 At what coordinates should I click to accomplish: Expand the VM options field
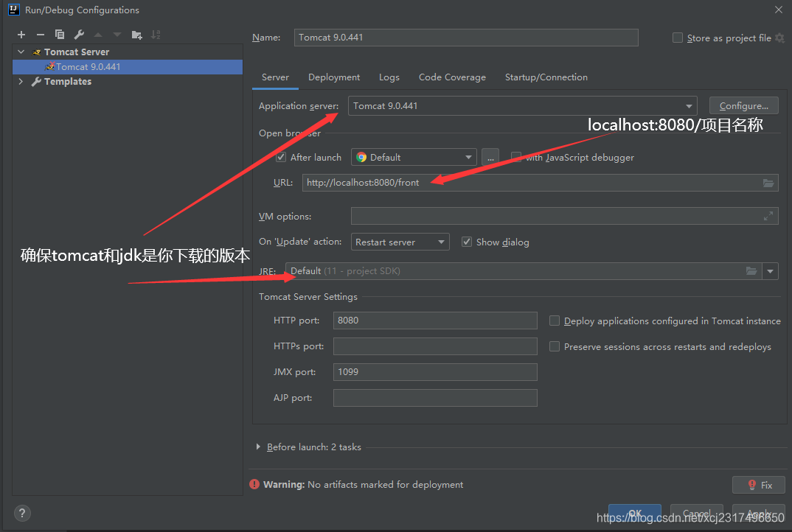(768, 216)
